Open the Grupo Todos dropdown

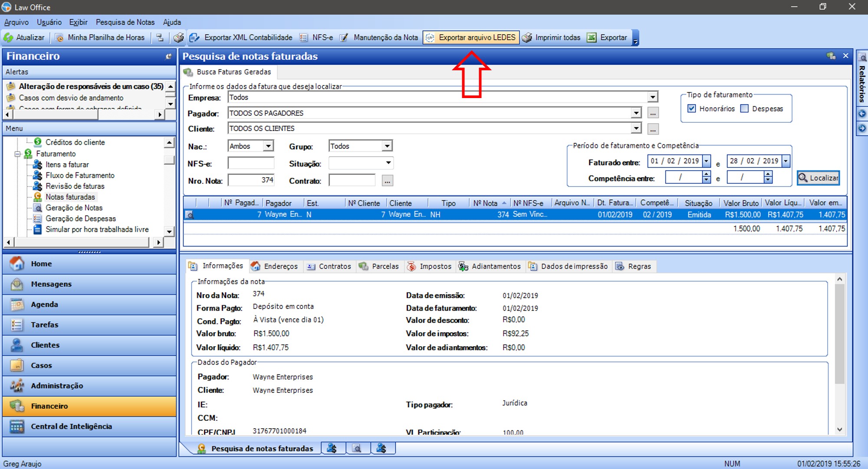click(x=387, y=146)
